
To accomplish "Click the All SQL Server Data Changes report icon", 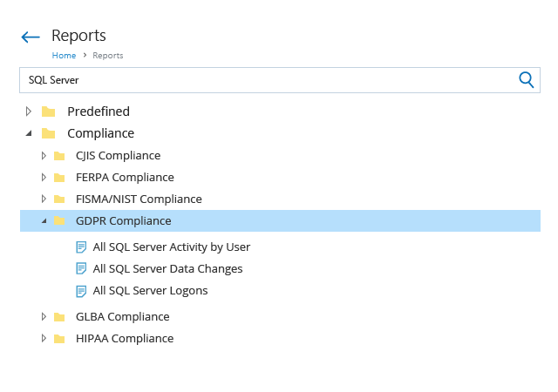I will [81, 269].
